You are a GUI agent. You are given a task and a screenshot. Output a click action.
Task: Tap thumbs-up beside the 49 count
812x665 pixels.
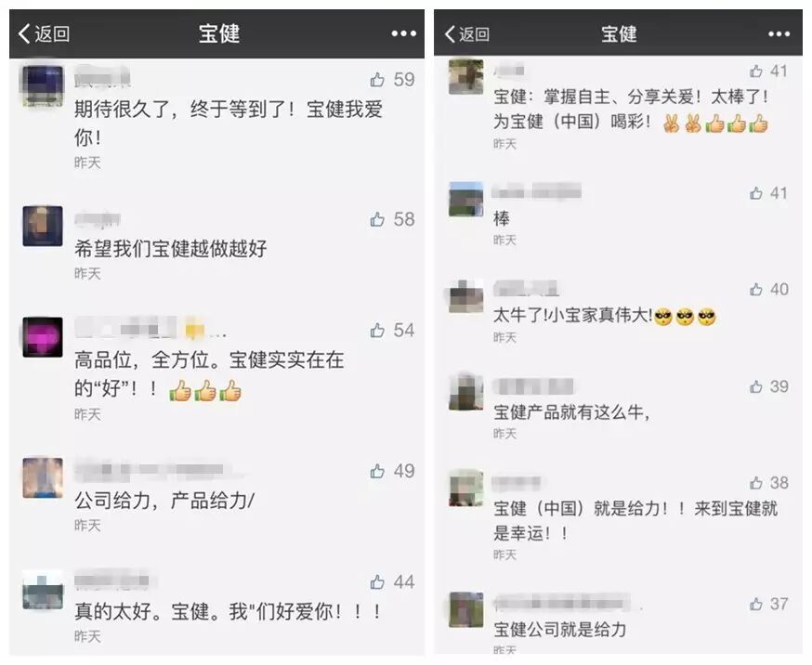(377, 471)
